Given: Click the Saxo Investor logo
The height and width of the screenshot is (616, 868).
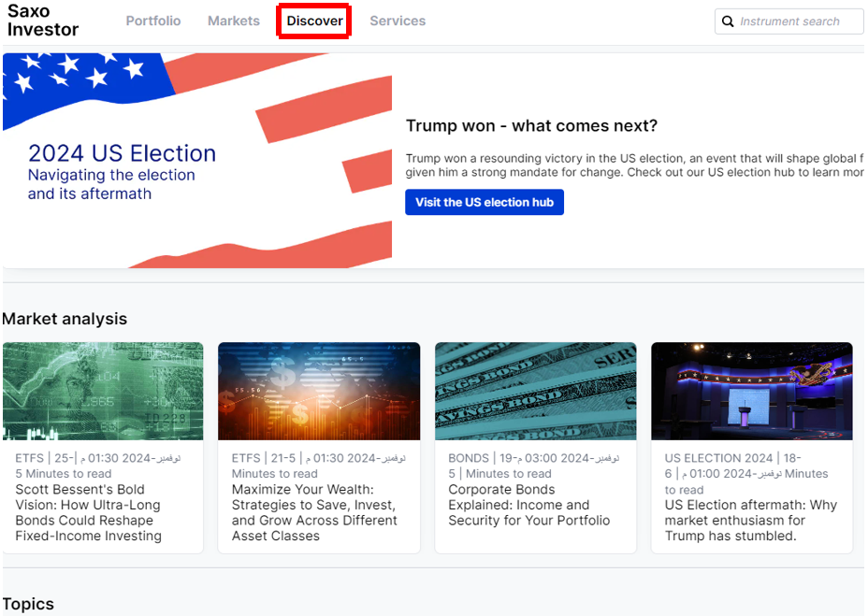Looking at the screenshot, I should pos(43,21).
